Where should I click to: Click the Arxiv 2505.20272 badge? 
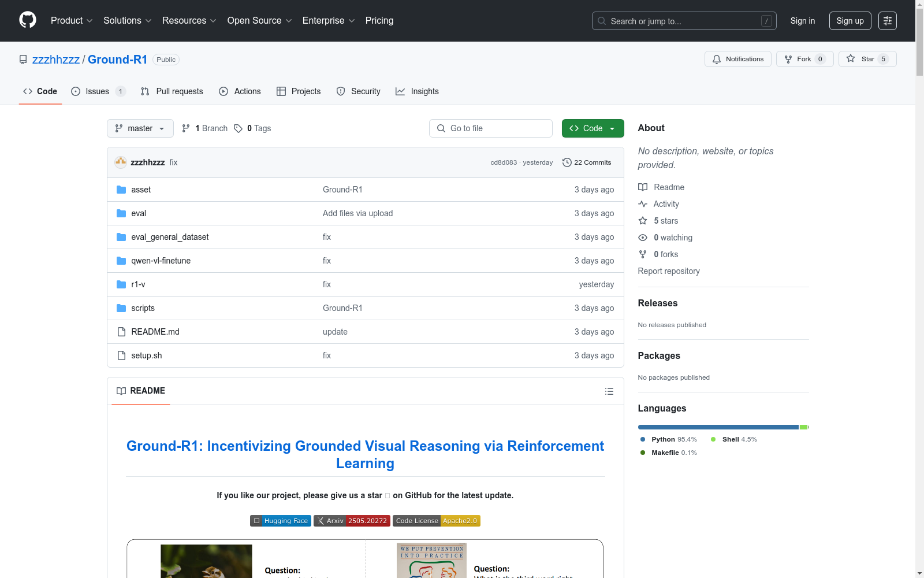click(352, 521)
